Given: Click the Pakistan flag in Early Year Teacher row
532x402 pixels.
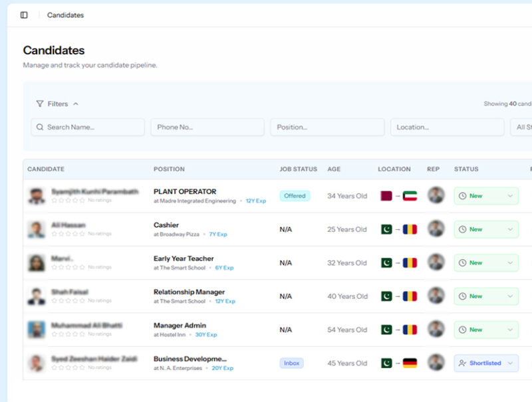Looking at the screenshot, I should coord(386,262).
